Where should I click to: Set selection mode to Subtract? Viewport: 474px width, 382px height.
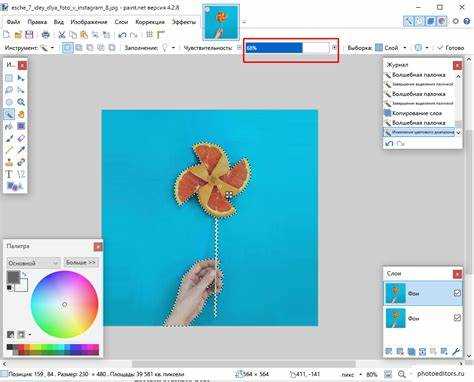(x=90, y=48)
